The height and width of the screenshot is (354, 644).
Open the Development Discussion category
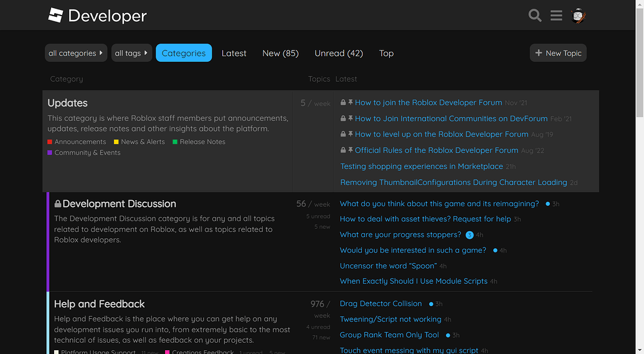pos(119,204)
